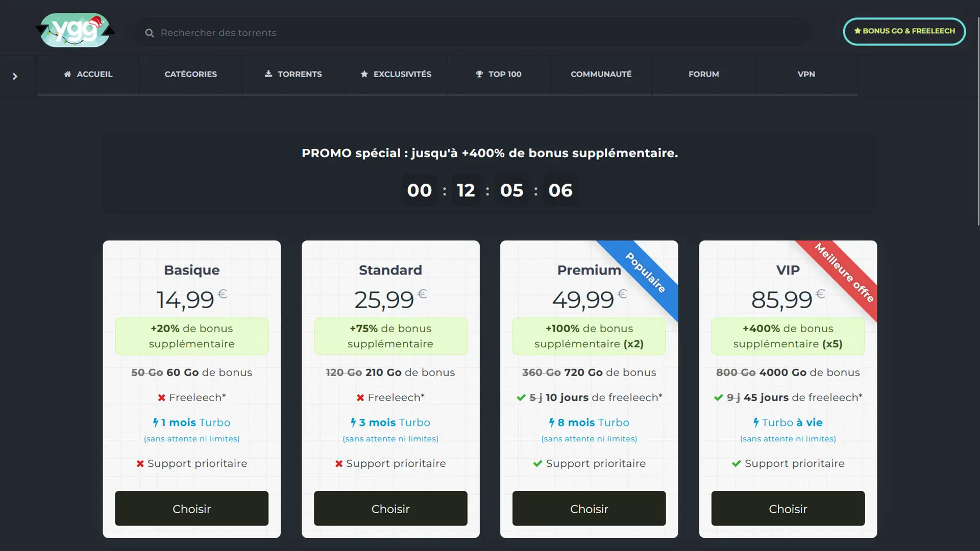Image resolution: width=980 pixels, height=551 pixels.
Task: Open the Communauté menu
Action: (x=601, y=74)
